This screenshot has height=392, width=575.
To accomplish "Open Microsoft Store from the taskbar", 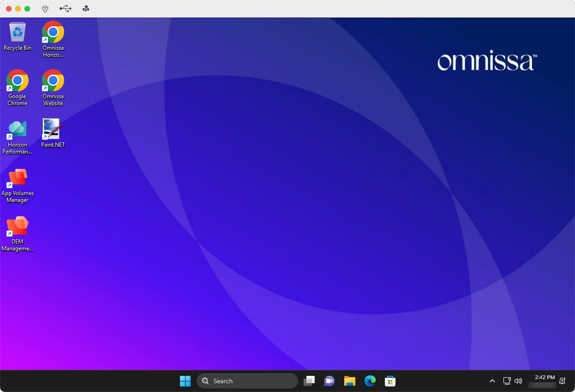I will 390,381.
